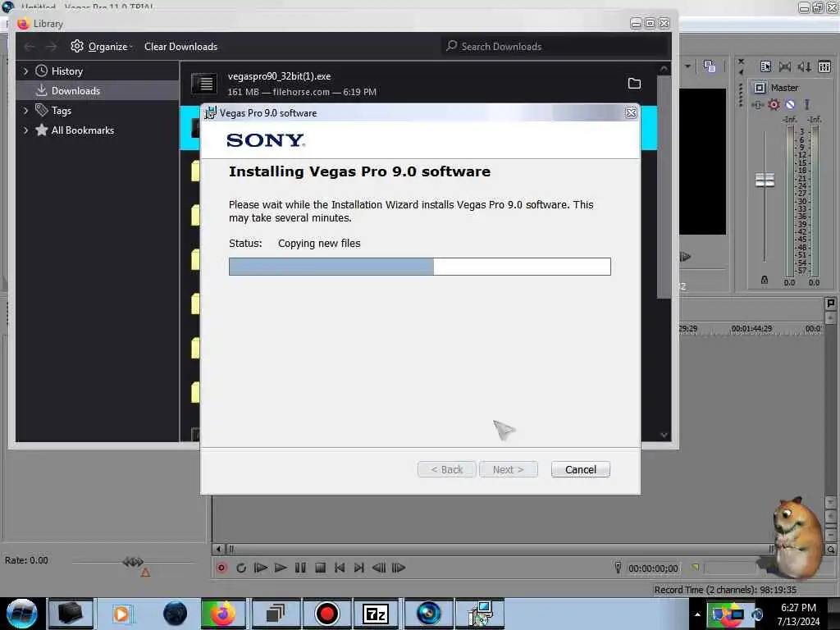Expand the History tree item
840x630 pixels.
25,71
